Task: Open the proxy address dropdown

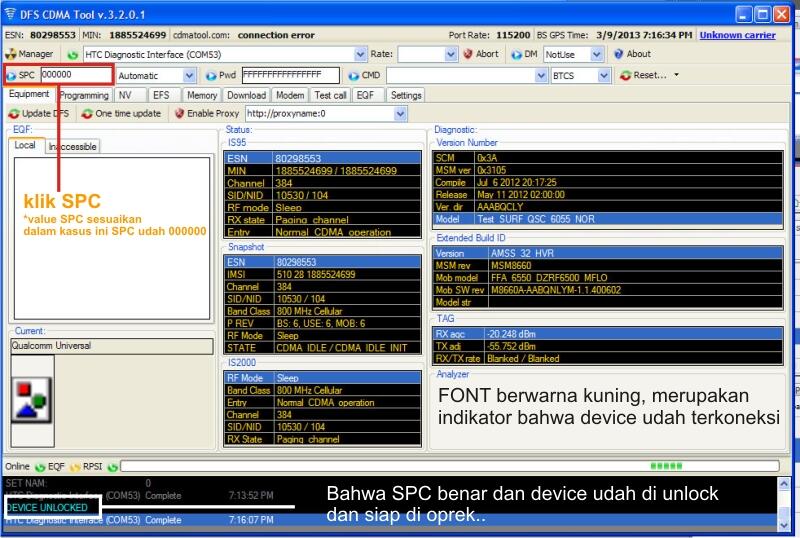Action: (x=401, y=114)
